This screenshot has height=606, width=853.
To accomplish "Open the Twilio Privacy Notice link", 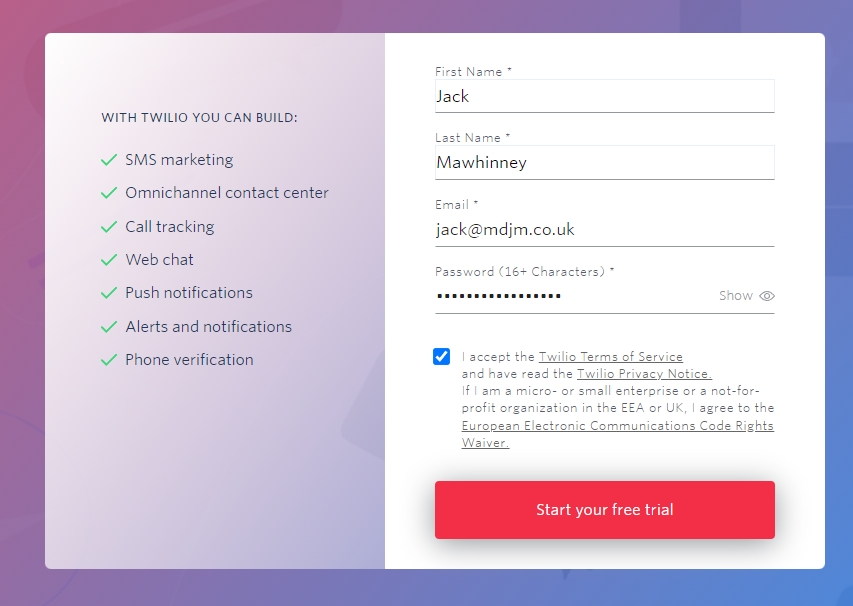I will point(644,374).
